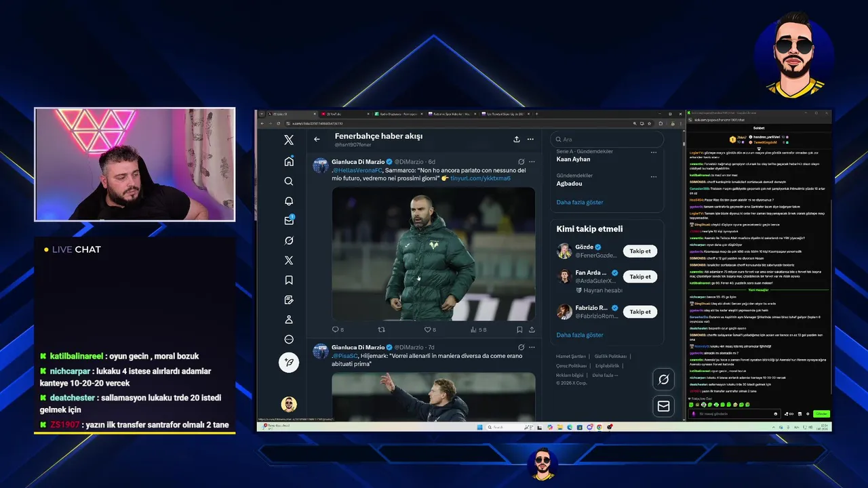Share the Sammarco post via share icon

pos(532,329)
